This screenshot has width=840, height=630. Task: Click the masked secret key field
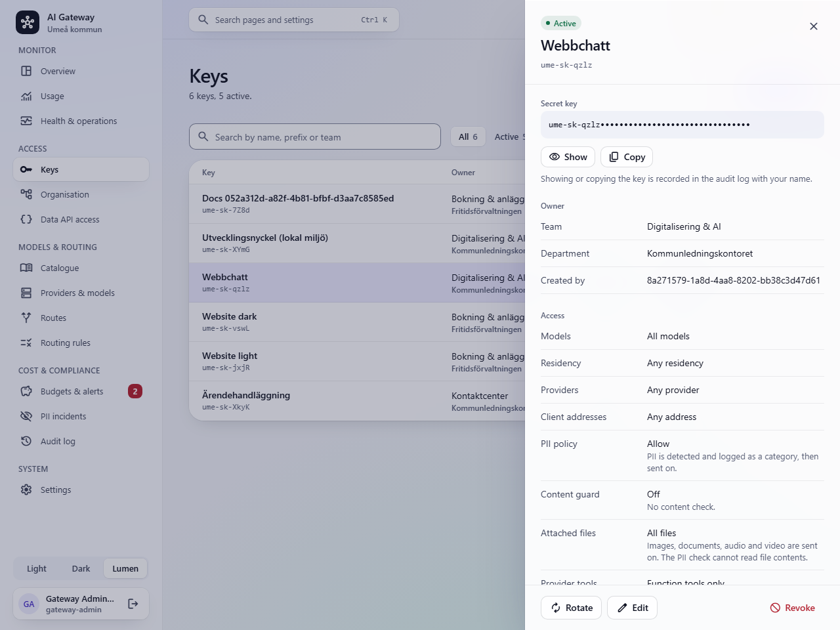tap(682, 125)
